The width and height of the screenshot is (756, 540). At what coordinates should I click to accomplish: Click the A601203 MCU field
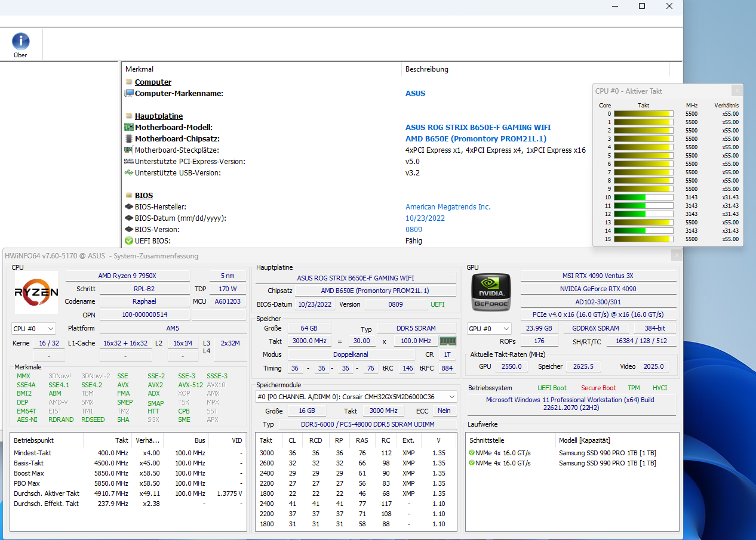click(x=228, y=301)
